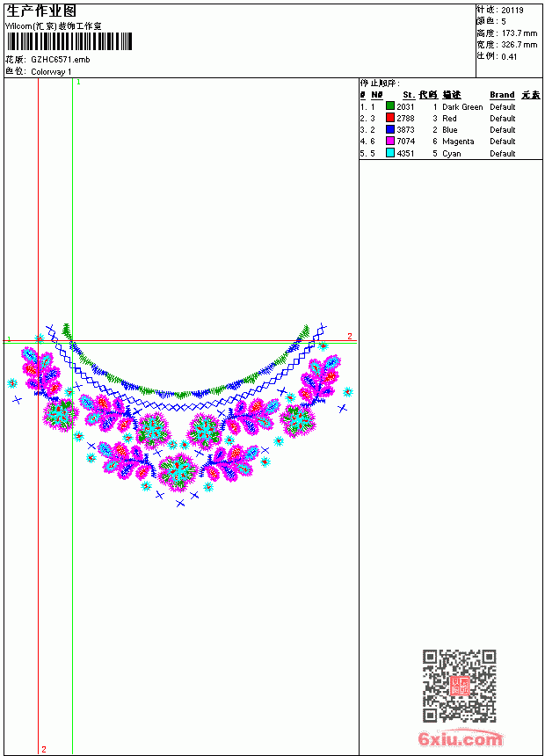Click the green marker 1 at canvas top
Screen dimensions: 545x756
coord(78,83)
